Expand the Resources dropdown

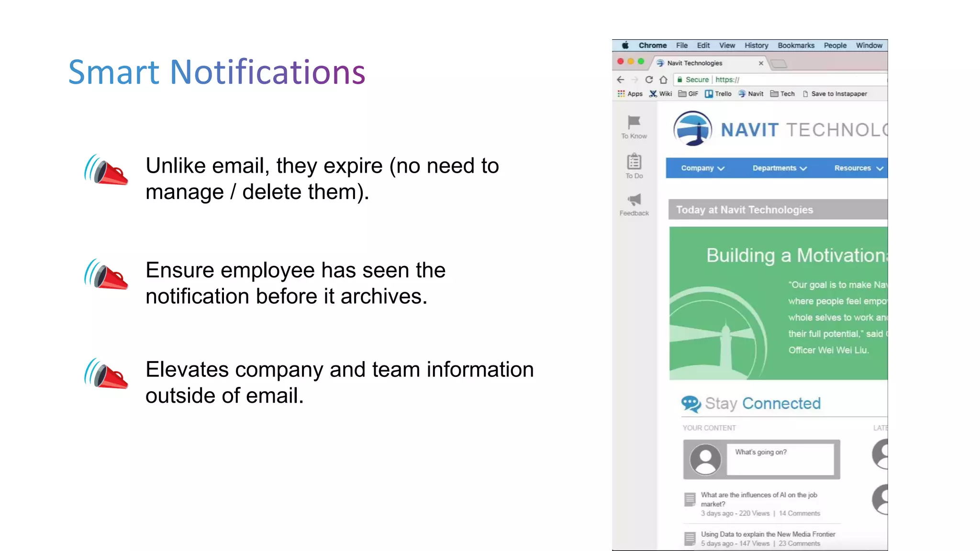click(858, 168)
